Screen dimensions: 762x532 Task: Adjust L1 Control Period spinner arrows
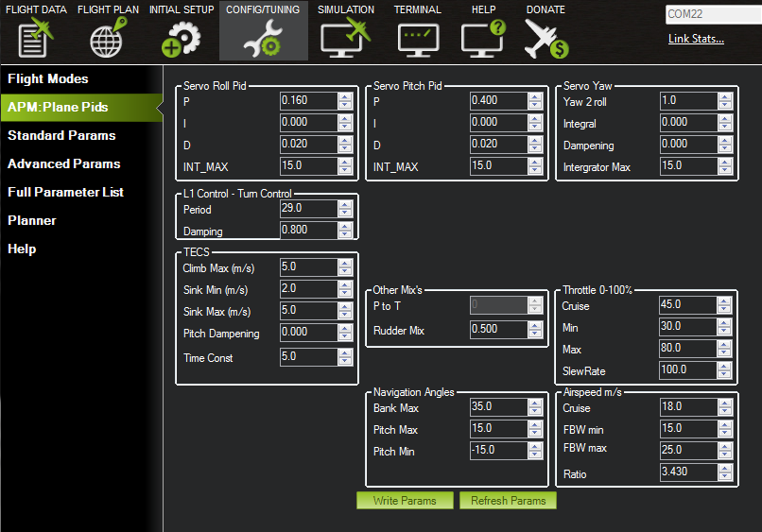point(345,208)
